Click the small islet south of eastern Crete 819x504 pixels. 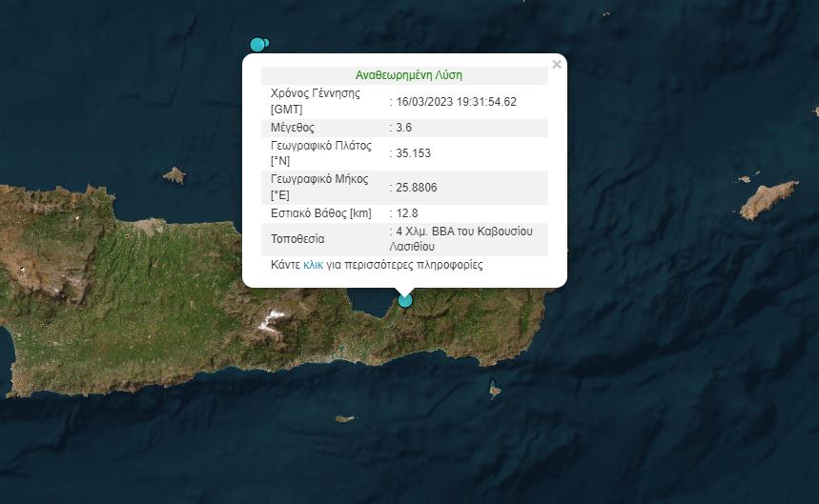click(x=495, y=389)
